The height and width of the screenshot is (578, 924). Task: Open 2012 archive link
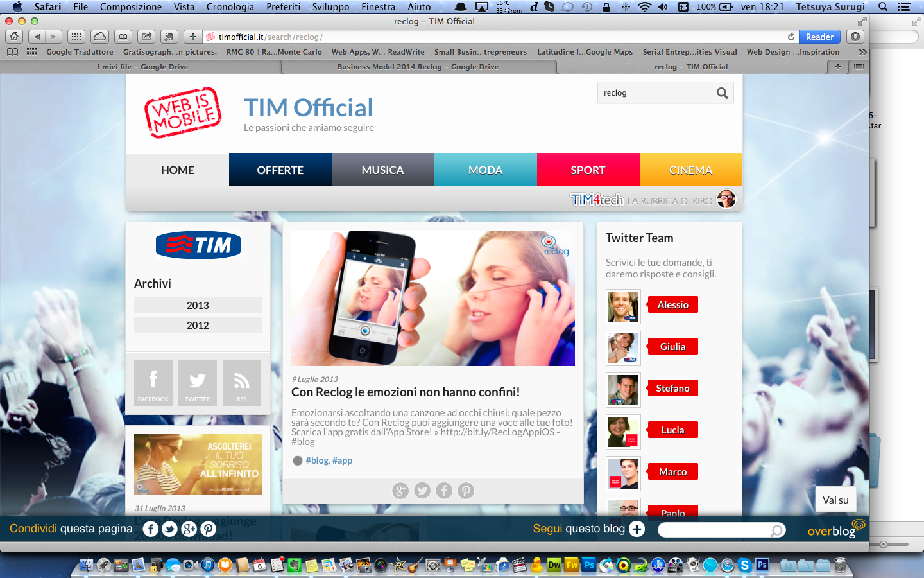point(198,325)
